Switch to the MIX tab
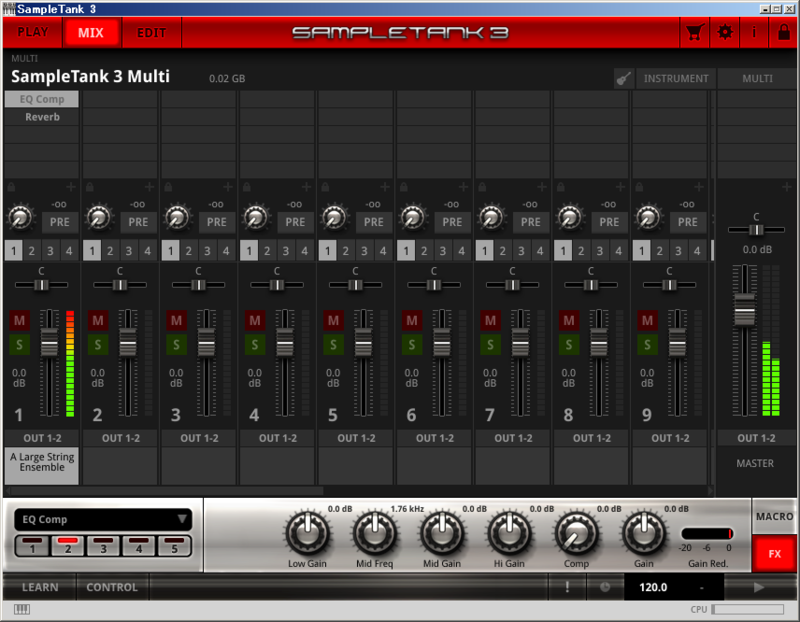This screenshot has width=800, height=622. pyautogui.click(x=91, y=33)
